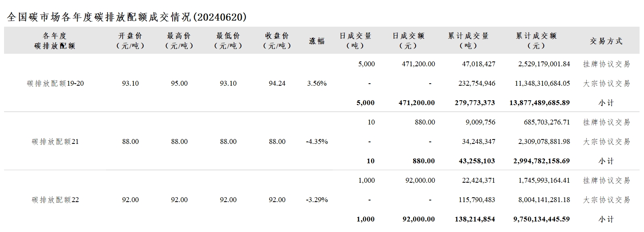The image size is (644, 232).
Task: Select the 3.56% change value
Action: coord(317,84)
